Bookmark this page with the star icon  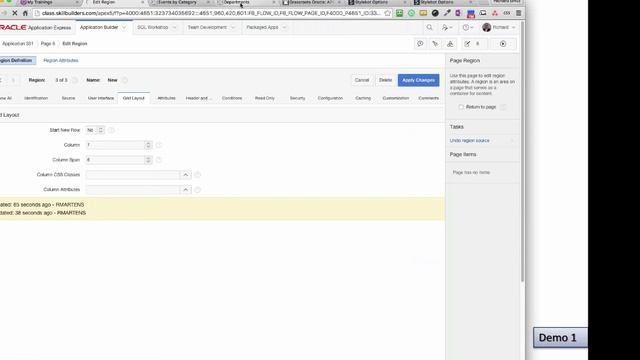(387, 13)
